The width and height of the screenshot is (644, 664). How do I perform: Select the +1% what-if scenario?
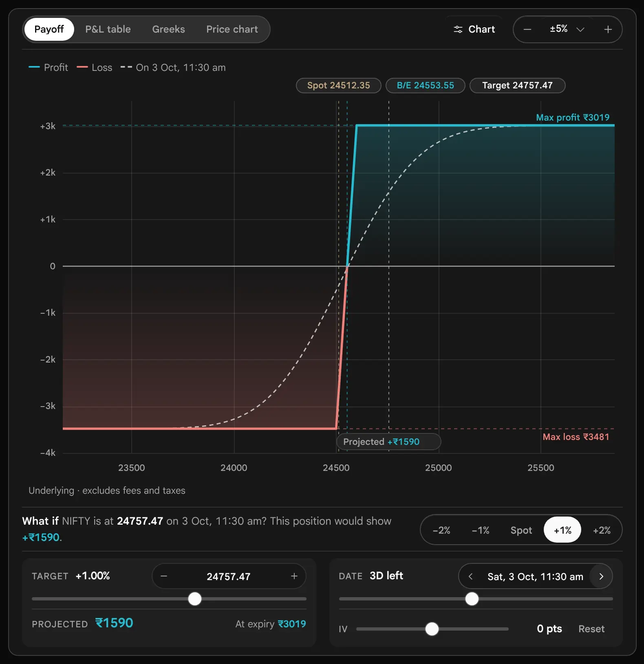click(x=562, y=530)
